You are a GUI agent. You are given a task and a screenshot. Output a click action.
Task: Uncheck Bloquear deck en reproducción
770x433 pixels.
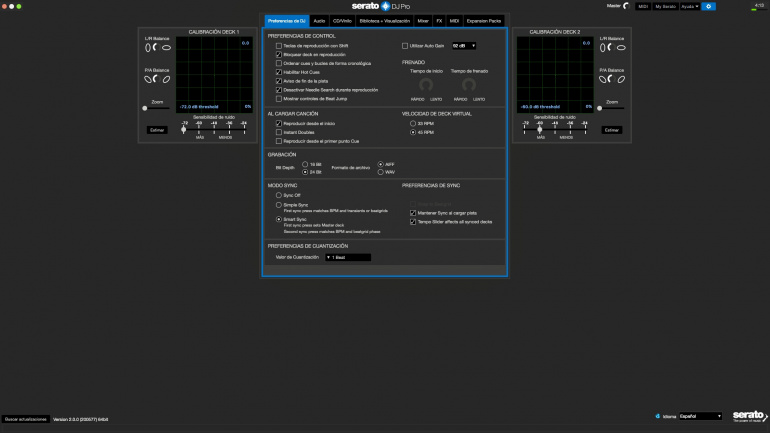pos(278,54)
